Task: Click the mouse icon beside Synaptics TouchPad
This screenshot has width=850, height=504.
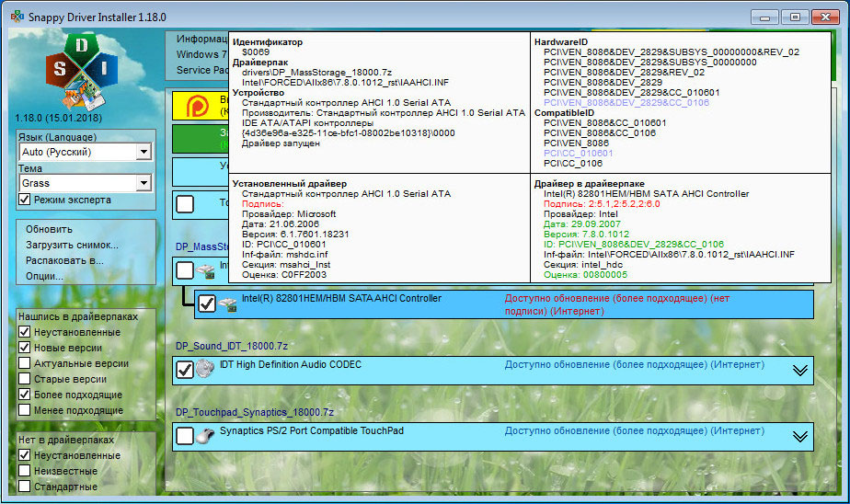Action: pyautogui.click(x=205, y=435)
